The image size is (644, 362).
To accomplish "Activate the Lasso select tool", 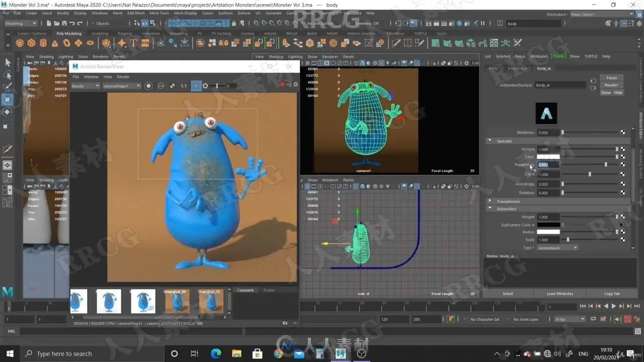I will coord(8,75).
